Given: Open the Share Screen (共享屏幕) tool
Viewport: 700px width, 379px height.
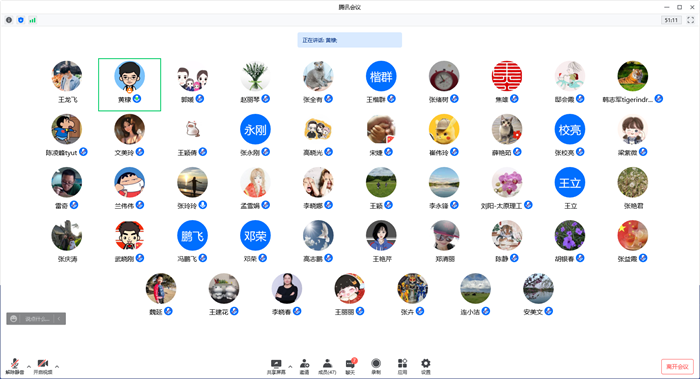Looking at the screenshot, I should pos(276,367).
